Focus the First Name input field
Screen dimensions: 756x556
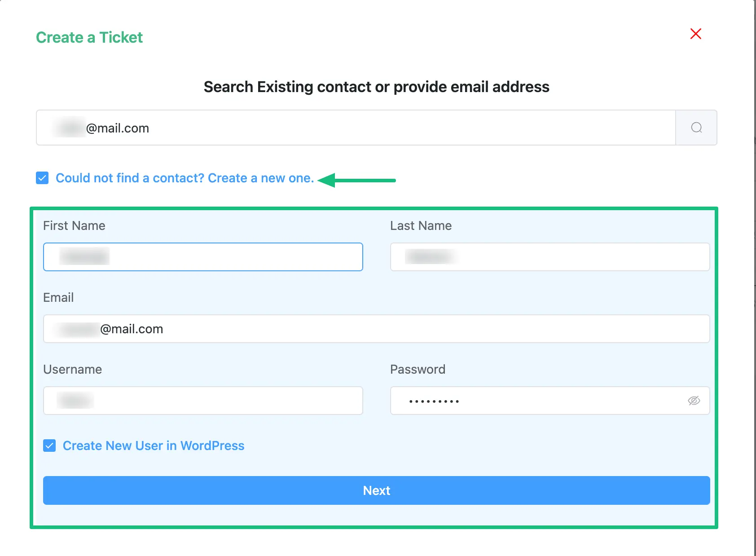(x=203, y=257)
